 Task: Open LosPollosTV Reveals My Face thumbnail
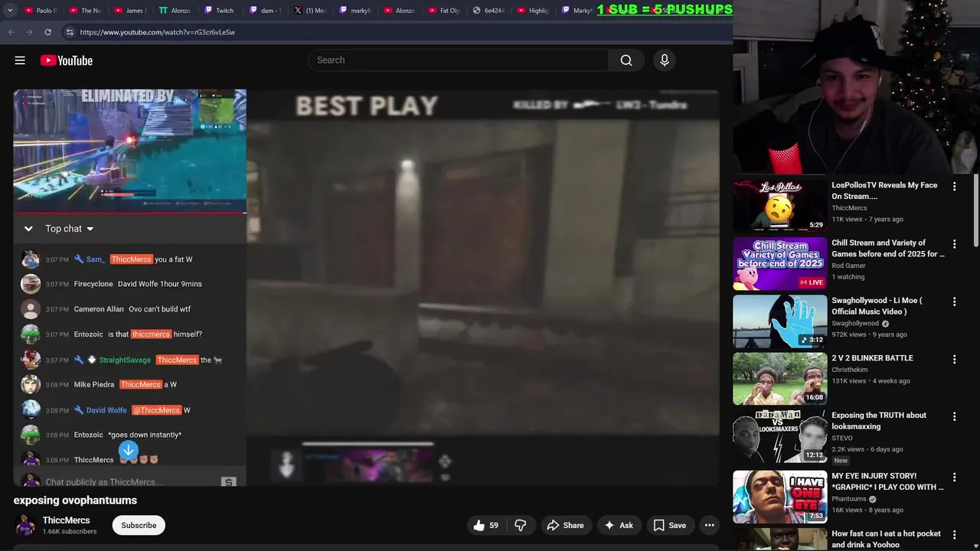(779, 206)
